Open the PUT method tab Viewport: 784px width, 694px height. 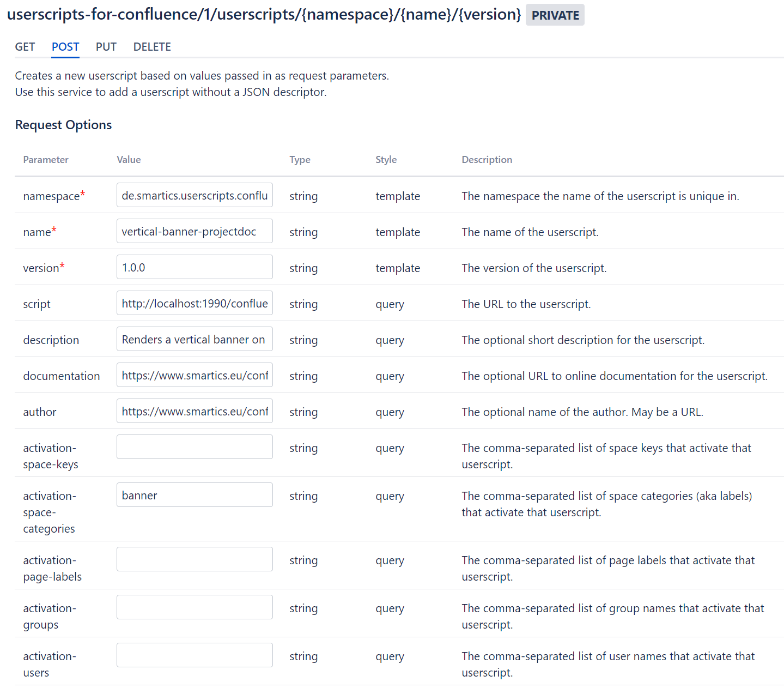point(106,47)
